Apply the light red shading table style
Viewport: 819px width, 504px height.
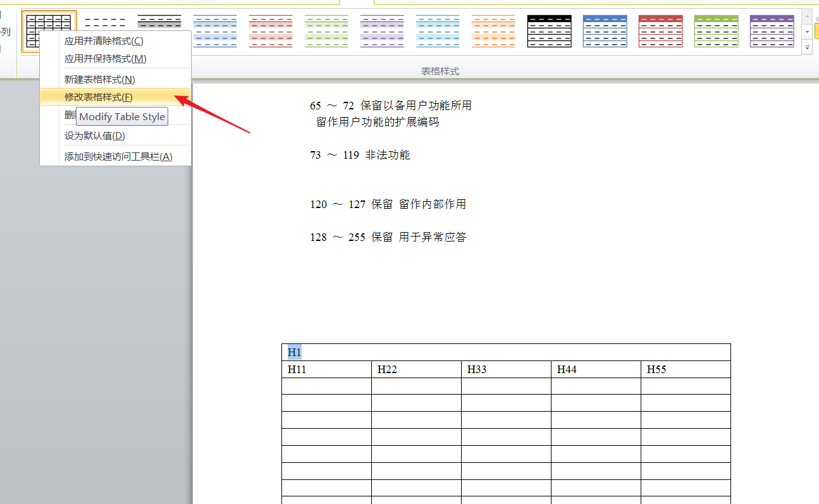[271, 32]
